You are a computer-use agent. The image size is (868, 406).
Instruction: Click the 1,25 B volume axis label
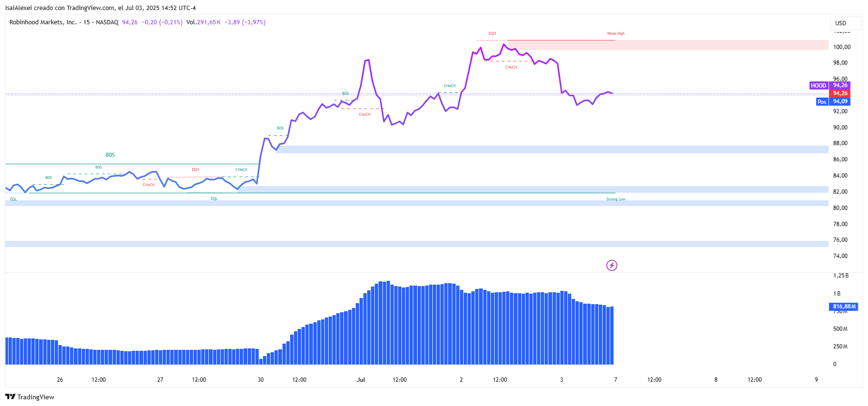point(841,276)
